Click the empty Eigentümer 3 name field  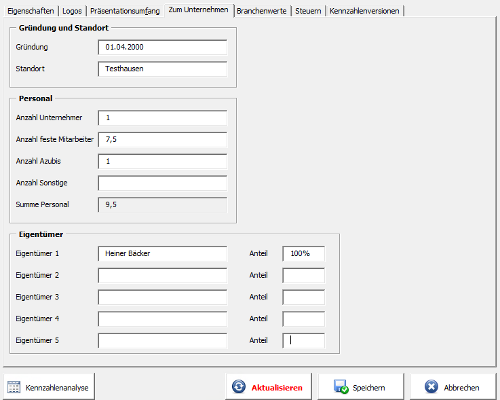pos(163,297)
